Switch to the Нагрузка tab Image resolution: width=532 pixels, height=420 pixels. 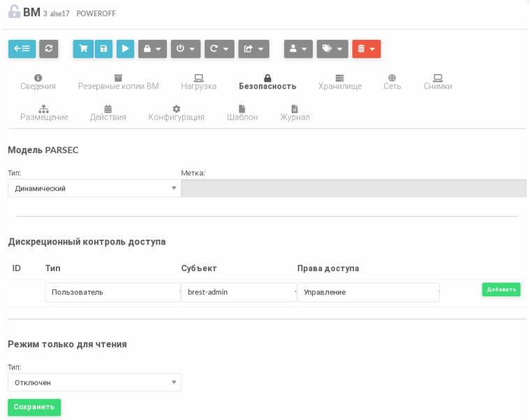pos(199,82)
